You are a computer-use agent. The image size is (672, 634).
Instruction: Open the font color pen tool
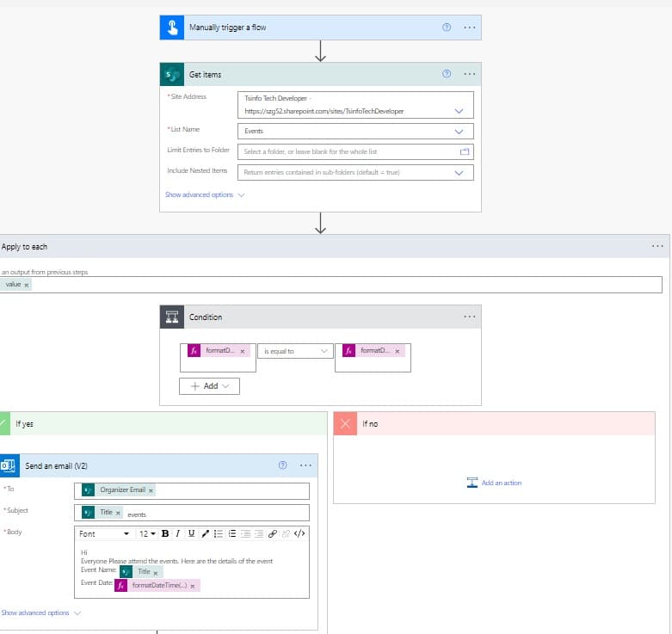pyautogui.click(x=206, y=533)
